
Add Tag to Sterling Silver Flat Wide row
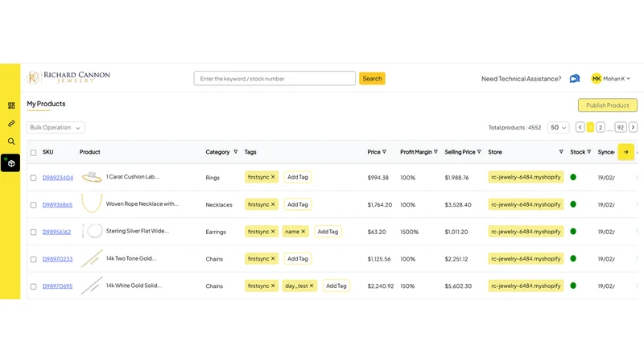click(x=328, y=232)
